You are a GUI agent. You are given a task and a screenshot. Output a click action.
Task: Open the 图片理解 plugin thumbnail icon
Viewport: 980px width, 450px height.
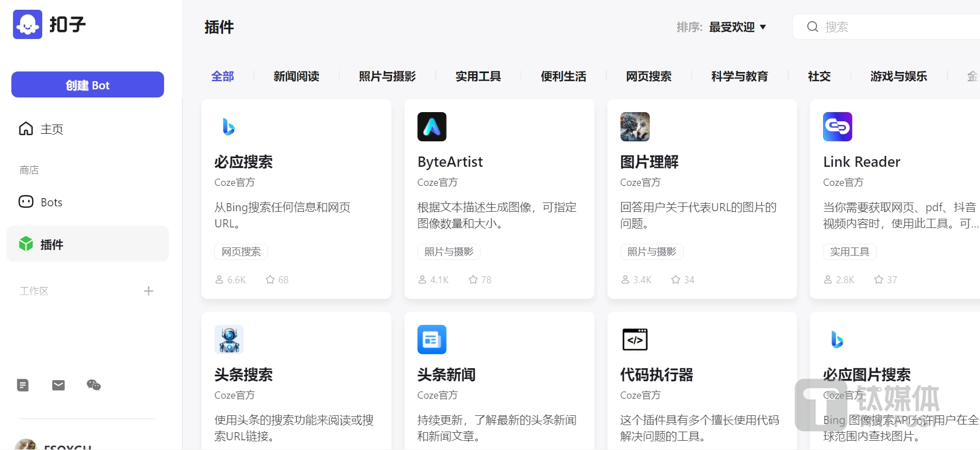pos(635,127)
